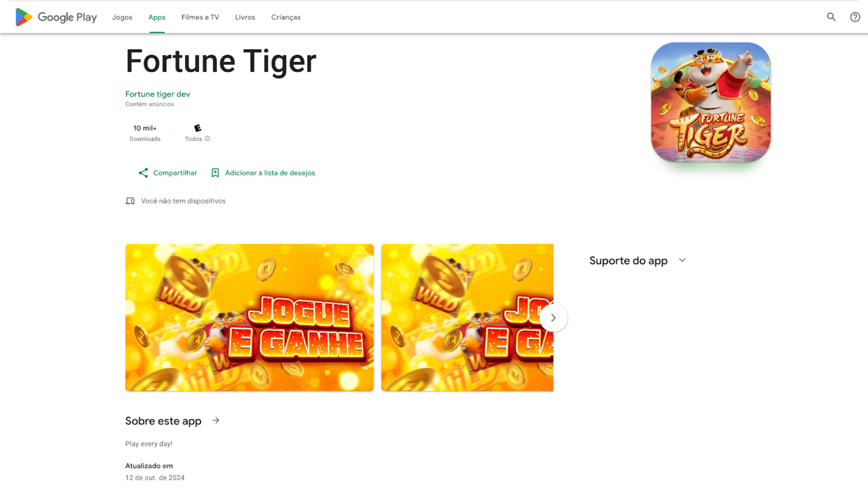
Task: Click the devices icon beside 'Você não tem dispositivos'
Action: coord(130,201)
